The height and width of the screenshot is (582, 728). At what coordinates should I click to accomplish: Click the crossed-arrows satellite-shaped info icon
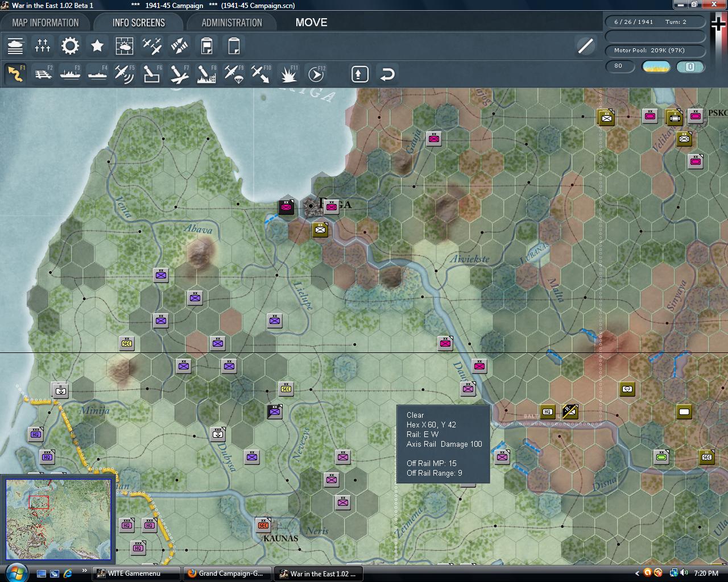tap(179, 45)
